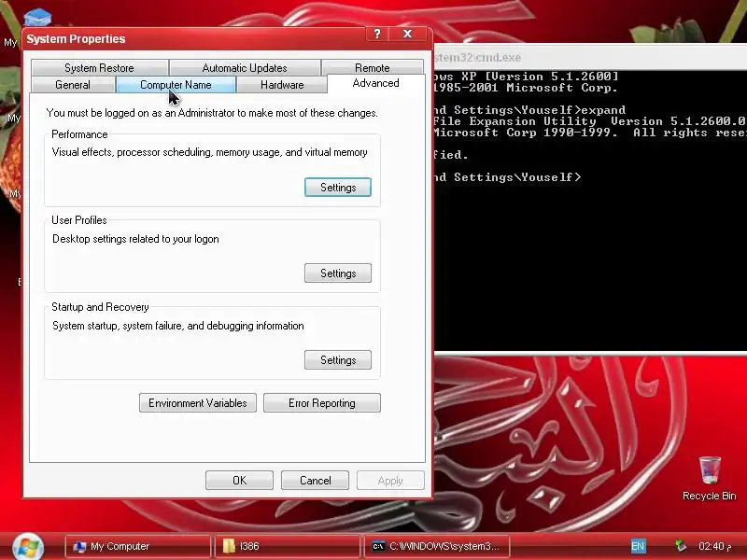Open the Start menu orb
Viewport: 747px width, 560px height.
pos(28,546)
